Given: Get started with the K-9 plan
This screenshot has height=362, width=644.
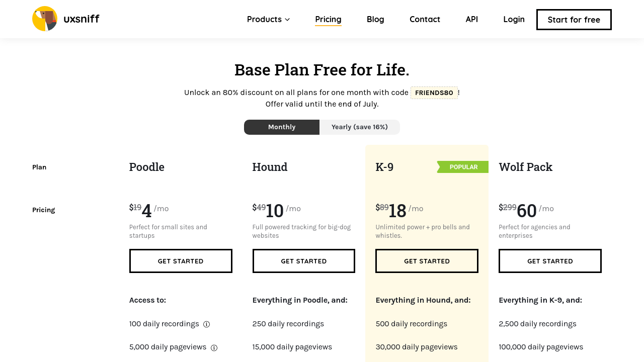Looking at the screenshot, I should (427, 261).
